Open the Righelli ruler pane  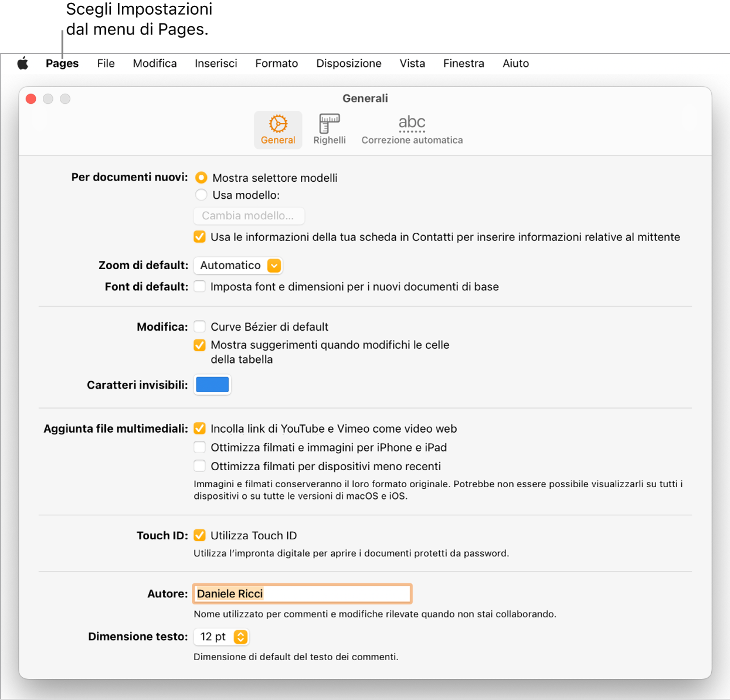pyautogui.click(x=330, y=130)
